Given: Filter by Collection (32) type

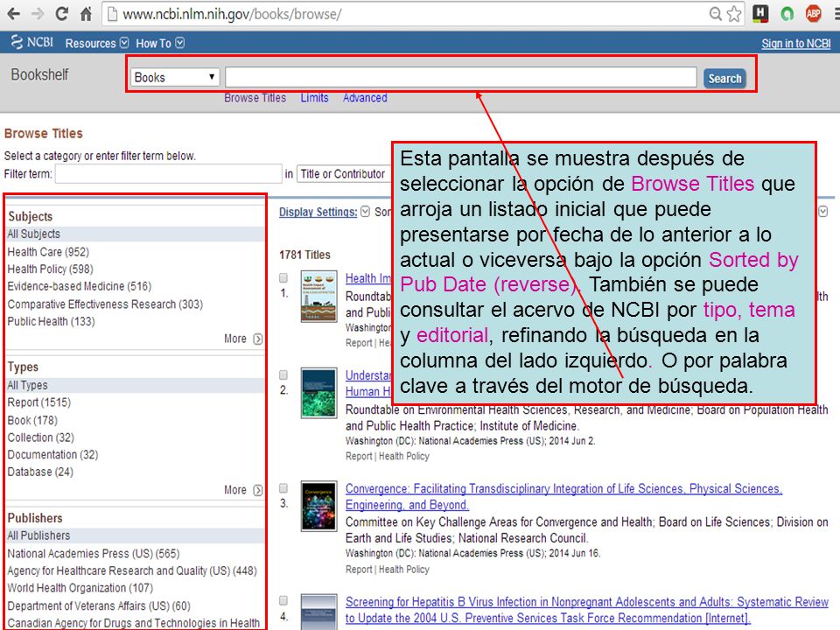Looking at the screenshot, I should click(x=41, y=437).
